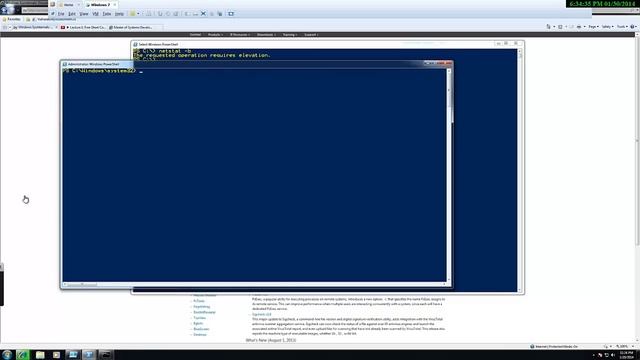Viewport: 640px width, 360px height.
Task: Switch to the Master of Systems Development tab
Action: 131,27
